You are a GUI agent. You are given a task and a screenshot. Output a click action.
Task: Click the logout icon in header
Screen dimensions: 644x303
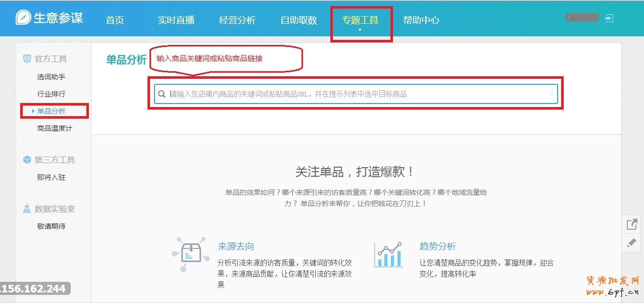click(x=609, y=18)
